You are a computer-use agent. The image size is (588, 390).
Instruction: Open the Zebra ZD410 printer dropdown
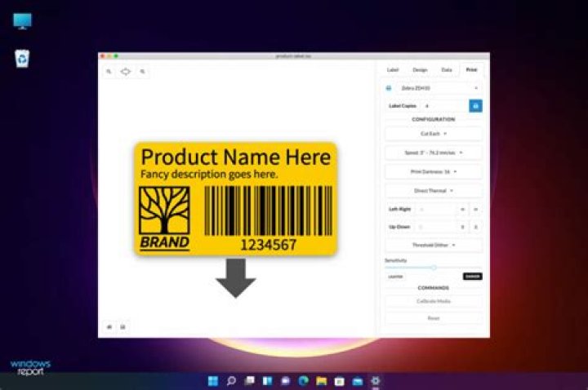tap(439, 88)
